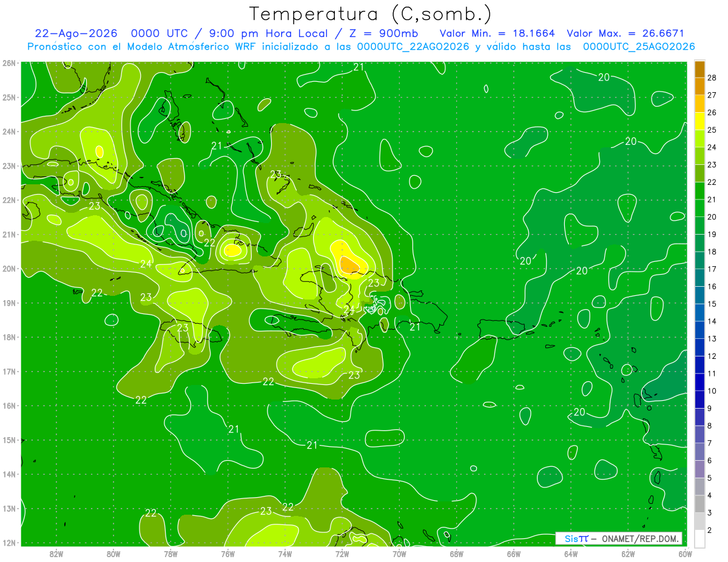Click the '74W' longitude axis label
Viewport: 728px width, 562px height.
285,554
